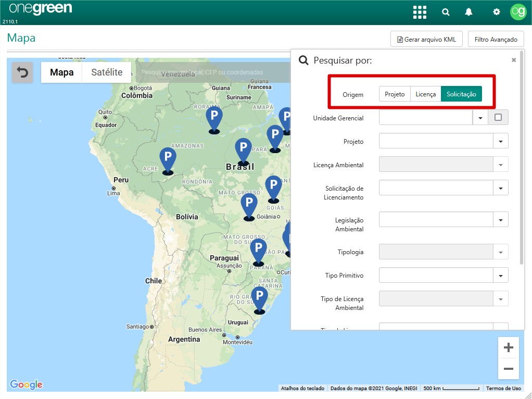Click the 'Pesquisar por:' panel title

click(x=343, y=60)
